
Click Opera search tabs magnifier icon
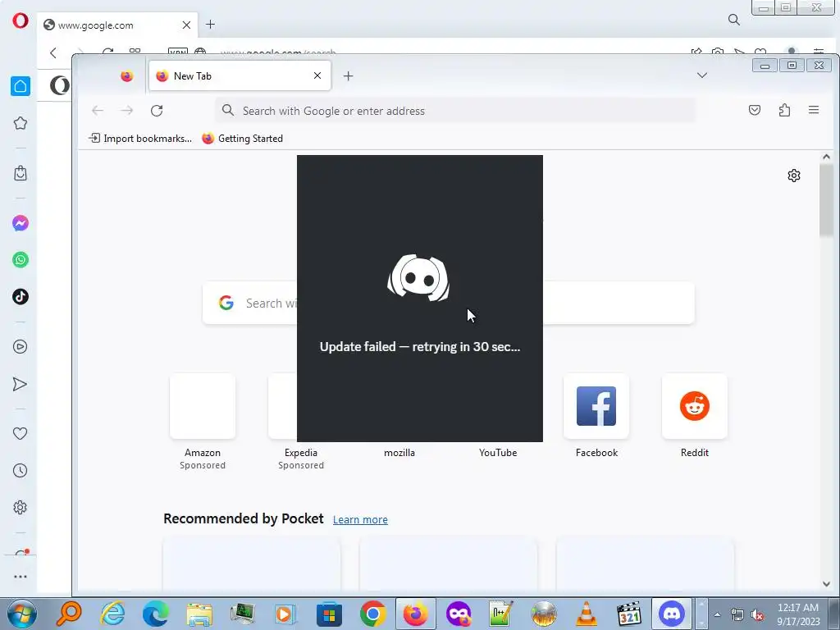pos(734,20)
